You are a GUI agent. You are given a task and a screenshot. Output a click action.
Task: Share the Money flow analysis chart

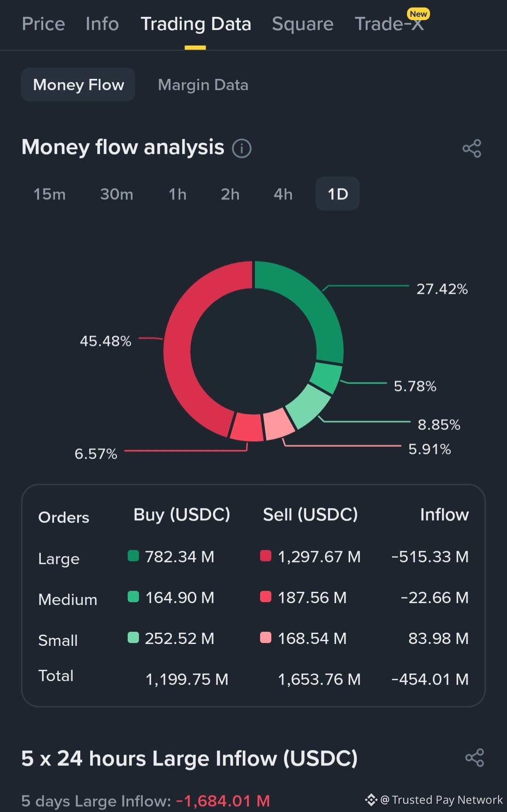pyautogui.click(x=472, y=148)
